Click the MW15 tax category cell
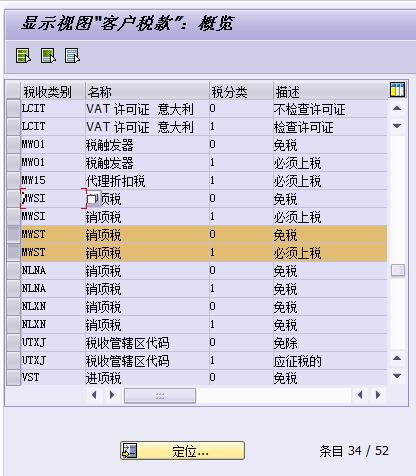Screen dimensions: 416x476 pyautogui.click(x=53, y=181)
